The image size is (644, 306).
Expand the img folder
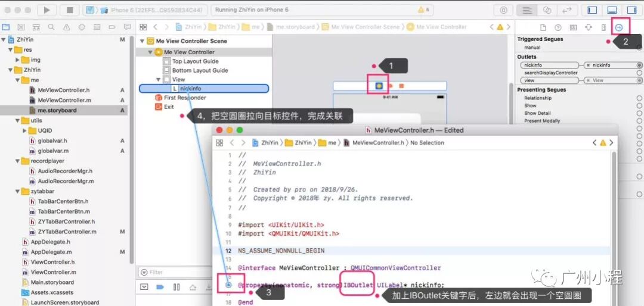click(x=18, y=60)
